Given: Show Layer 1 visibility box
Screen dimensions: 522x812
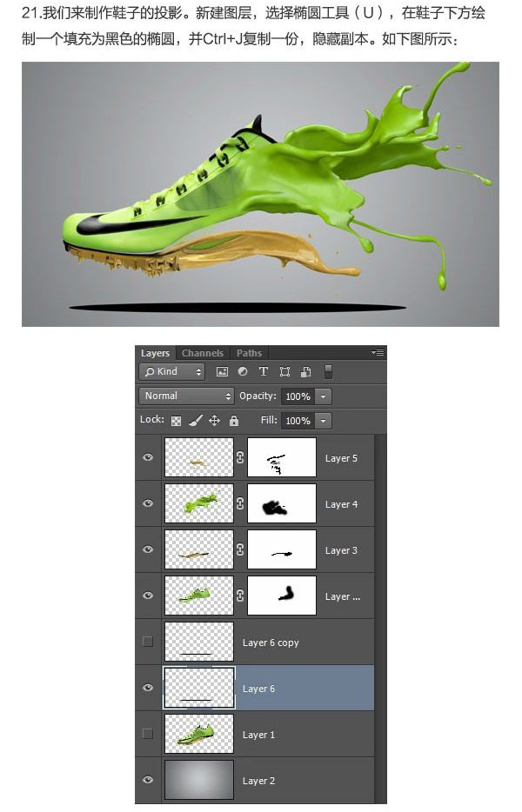Looking at the screenshot, I should [x=148, y=734].
